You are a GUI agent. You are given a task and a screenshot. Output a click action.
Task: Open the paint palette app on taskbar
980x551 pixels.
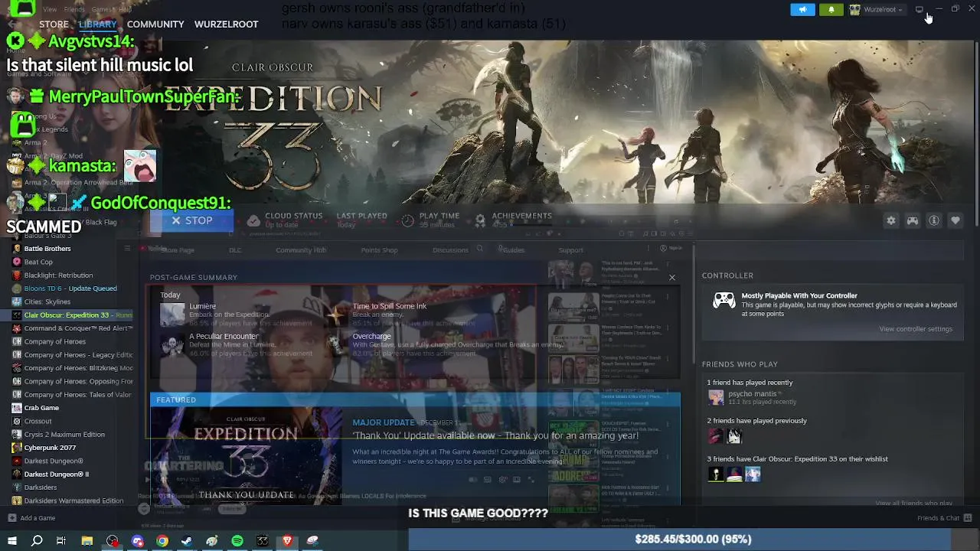pos(212,541)
